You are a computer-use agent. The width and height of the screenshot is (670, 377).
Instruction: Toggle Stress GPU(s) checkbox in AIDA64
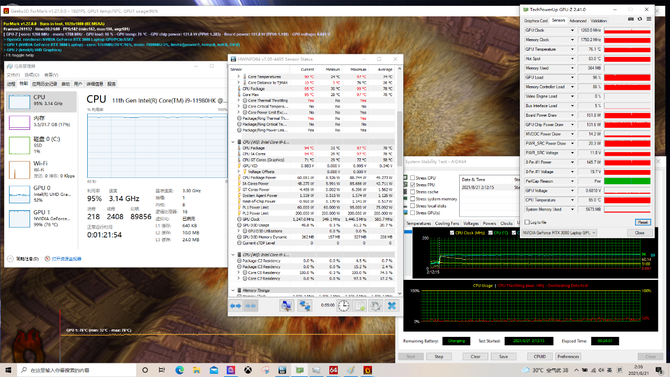pyautogui.click(x=412, y=212)
